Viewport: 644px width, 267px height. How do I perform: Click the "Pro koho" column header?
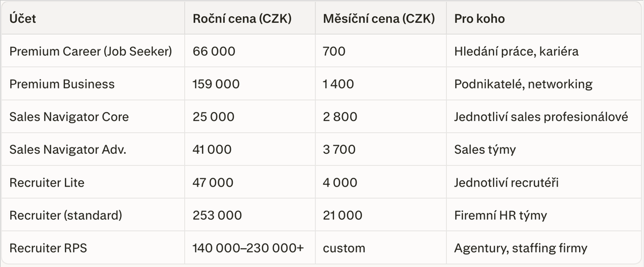pos(479,19)
